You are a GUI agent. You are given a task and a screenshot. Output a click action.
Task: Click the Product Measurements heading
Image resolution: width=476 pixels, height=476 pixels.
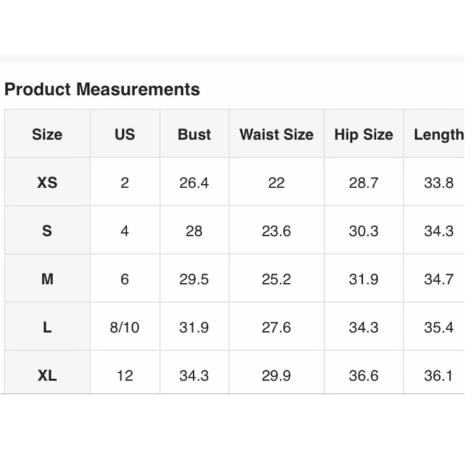pos(102,89)
